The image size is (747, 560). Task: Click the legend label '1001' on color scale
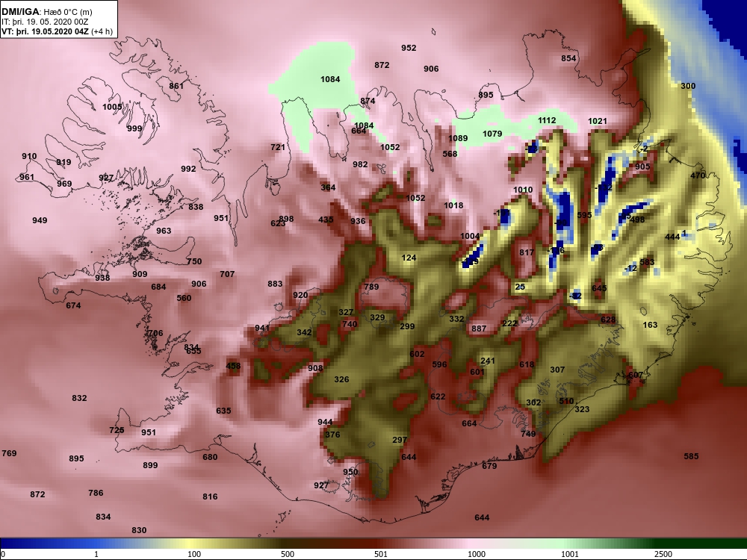click(x=570, y=554)
